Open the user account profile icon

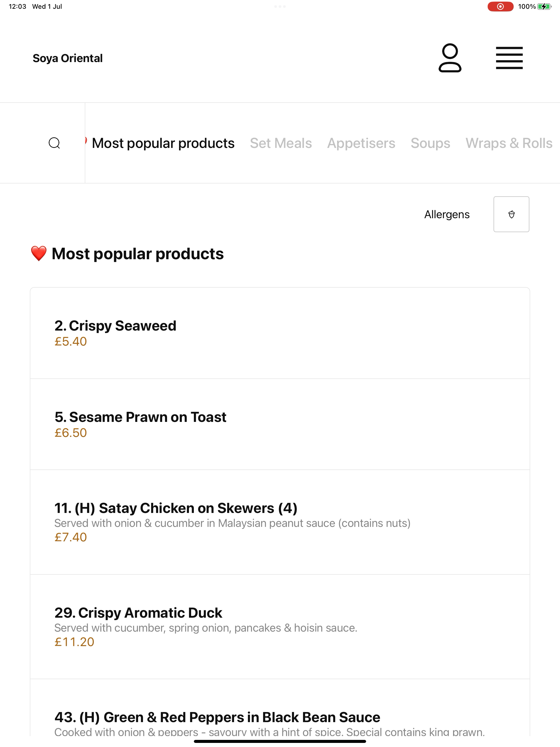tap(450, 58)
